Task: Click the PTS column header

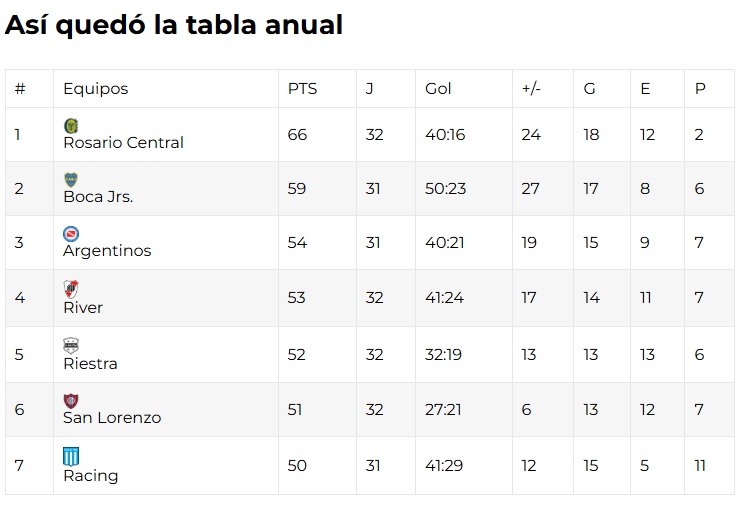Action: 302,89
